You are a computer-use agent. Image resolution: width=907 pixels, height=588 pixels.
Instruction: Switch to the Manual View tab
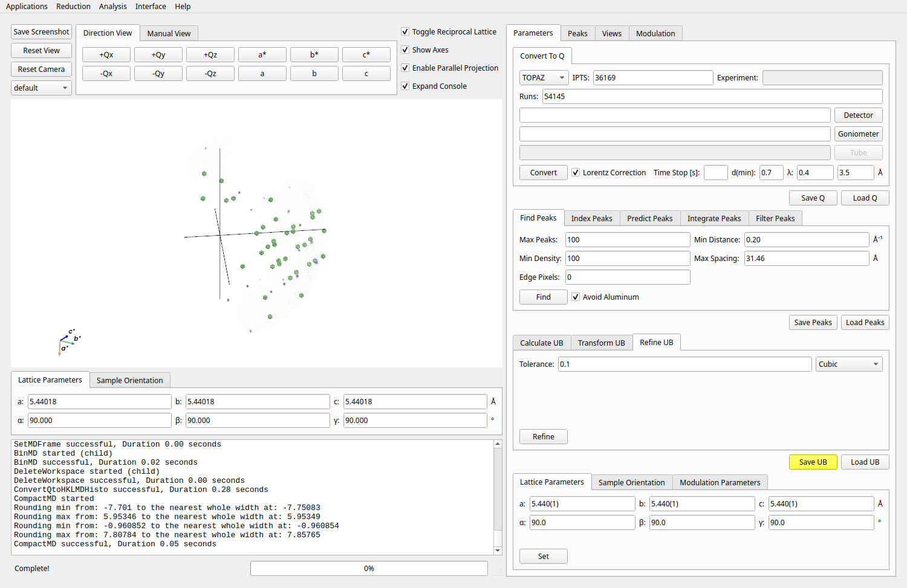point(169,33)
